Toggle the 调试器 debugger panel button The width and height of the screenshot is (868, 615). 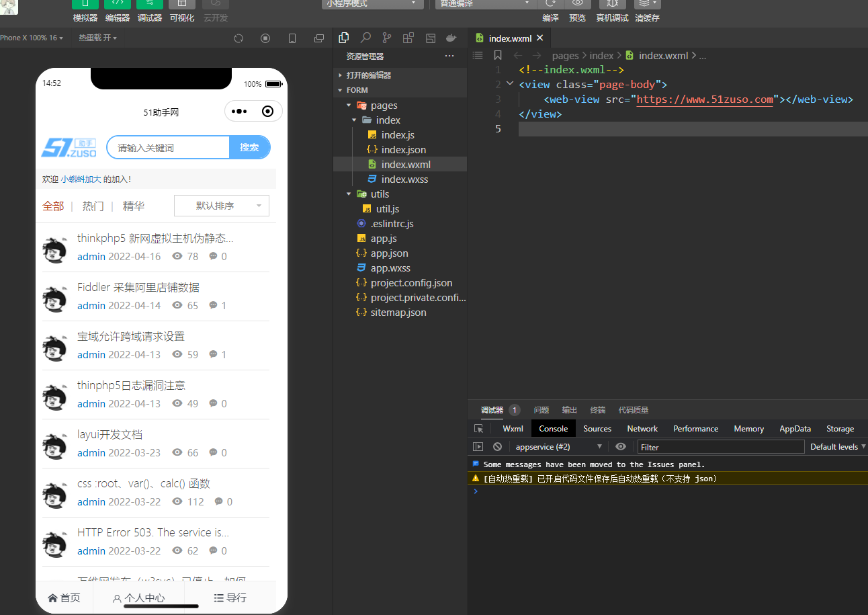click(x=150, y=3)
